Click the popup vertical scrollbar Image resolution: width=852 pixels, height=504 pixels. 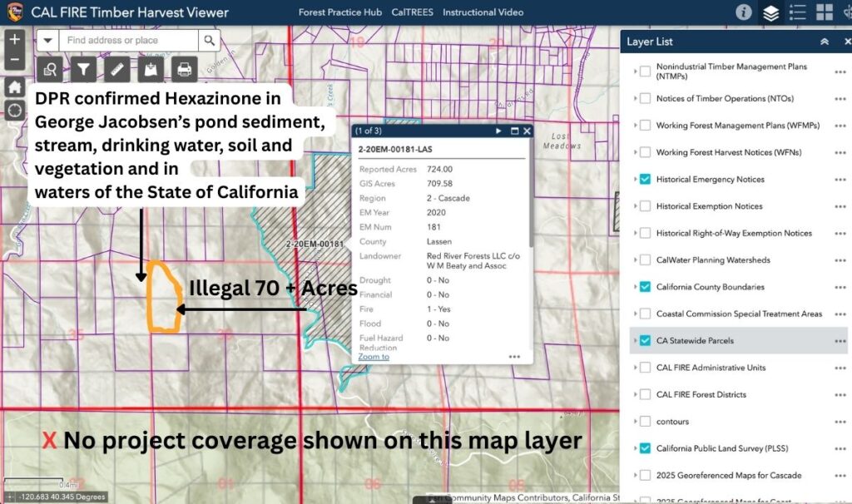(530, 193)
